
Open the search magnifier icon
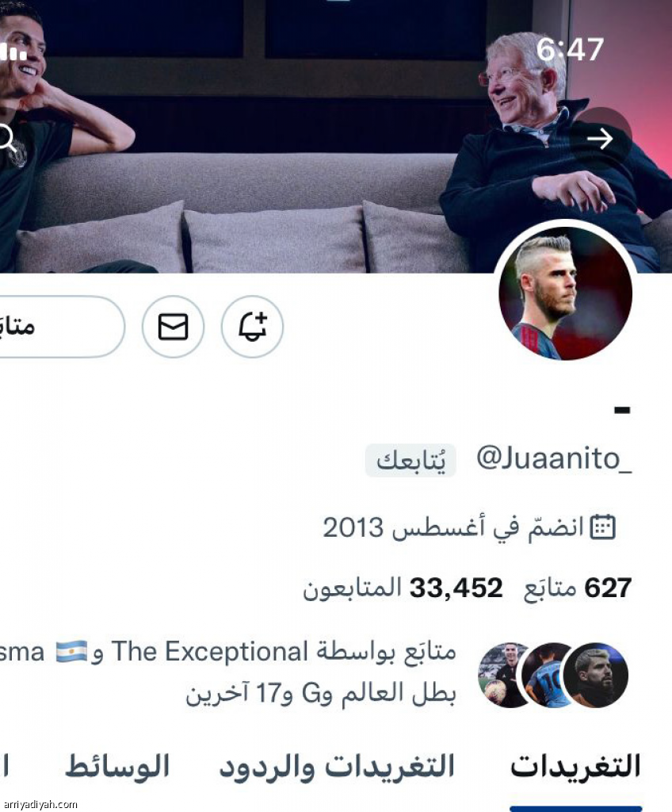7,139
